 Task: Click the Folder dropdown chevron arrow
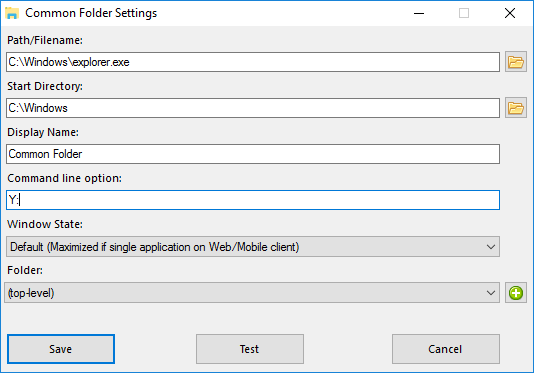(x=491, y=293)
